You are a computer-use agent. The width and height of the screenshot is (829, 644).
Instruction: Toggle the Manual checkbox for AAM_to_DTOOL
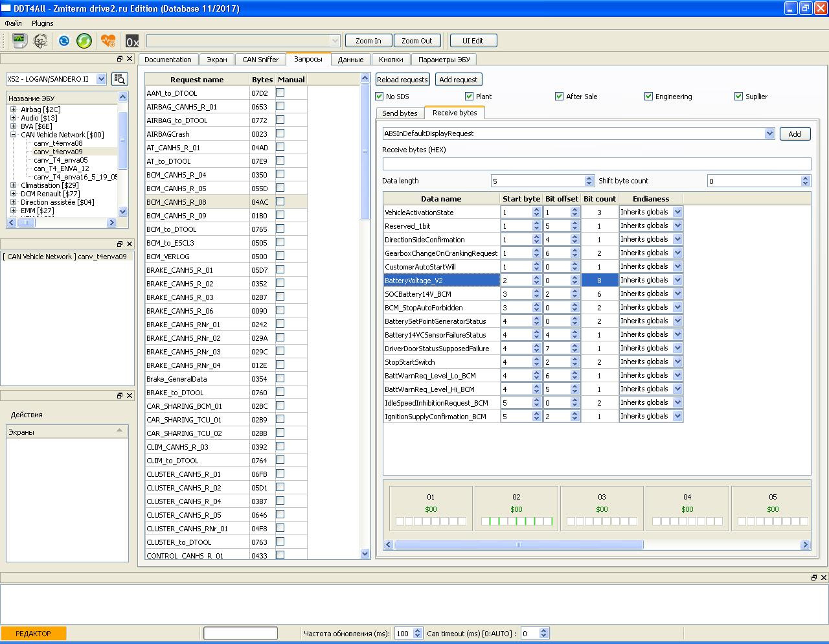[x=280, y=93]
